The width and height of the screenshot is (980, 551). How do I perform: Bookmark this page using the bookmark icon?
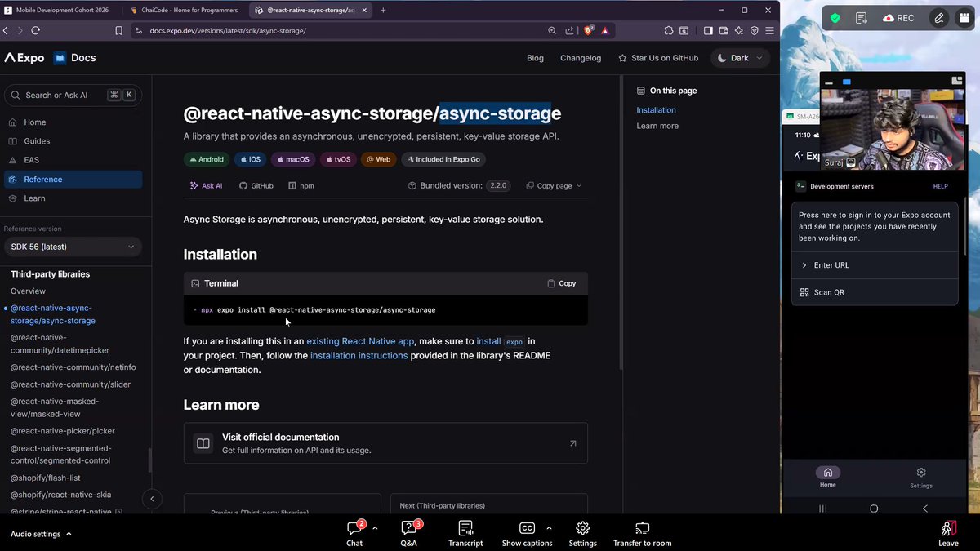119,30
